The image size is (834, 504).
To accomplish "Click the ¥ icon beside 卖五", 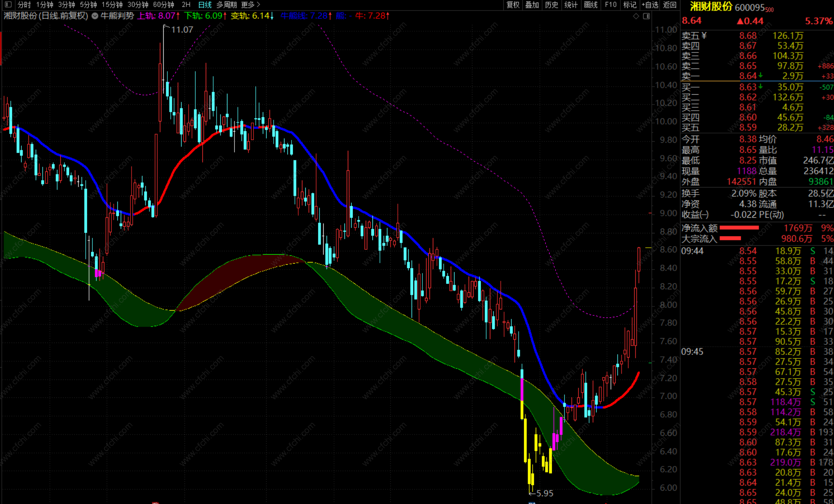I will pos(704,36).
